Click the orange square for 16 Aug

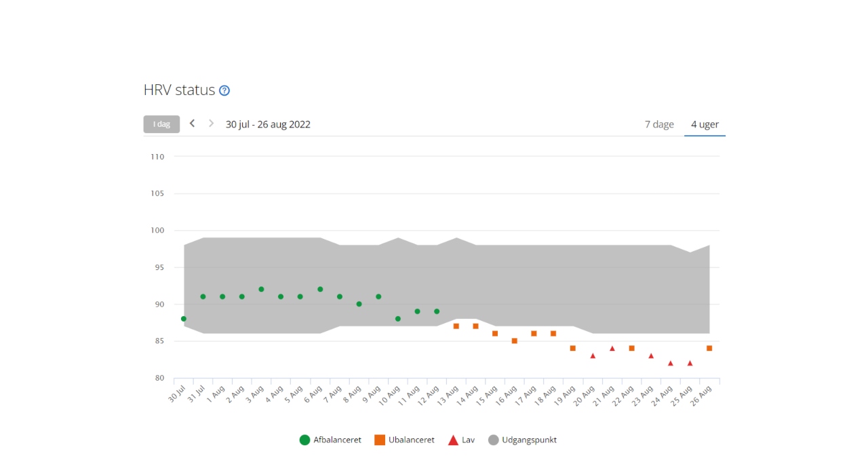point(515,341)
